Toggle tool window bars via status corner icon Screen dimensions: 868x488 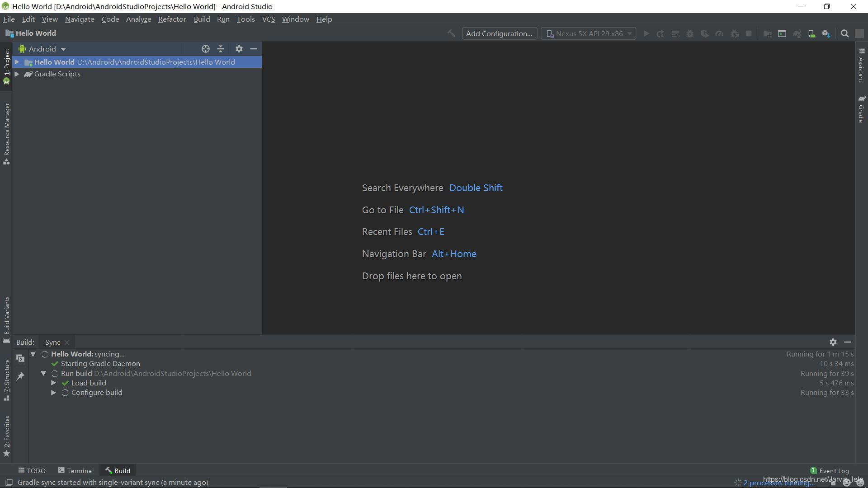pos(9,483)
